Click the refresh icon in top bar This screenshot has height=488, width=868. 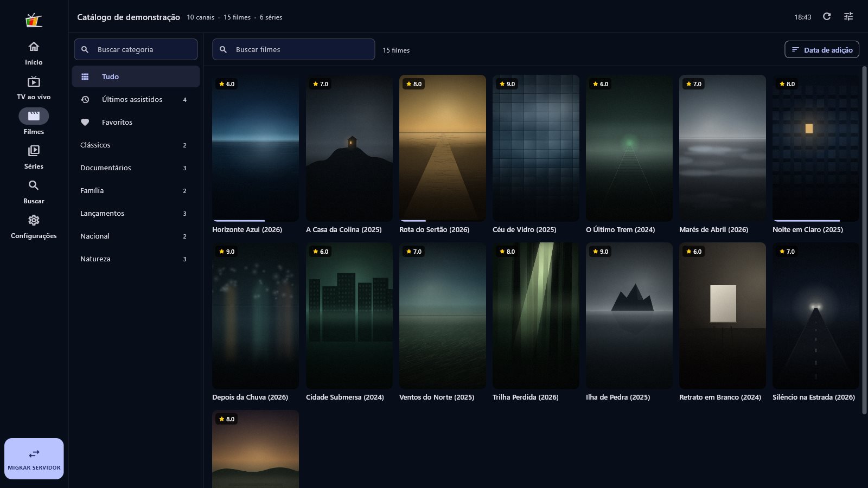tap(827, 16)
